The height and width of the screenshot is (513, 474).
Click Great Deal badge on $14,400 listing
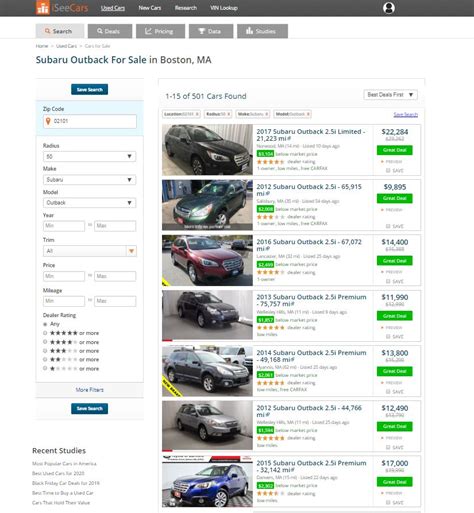395,261
